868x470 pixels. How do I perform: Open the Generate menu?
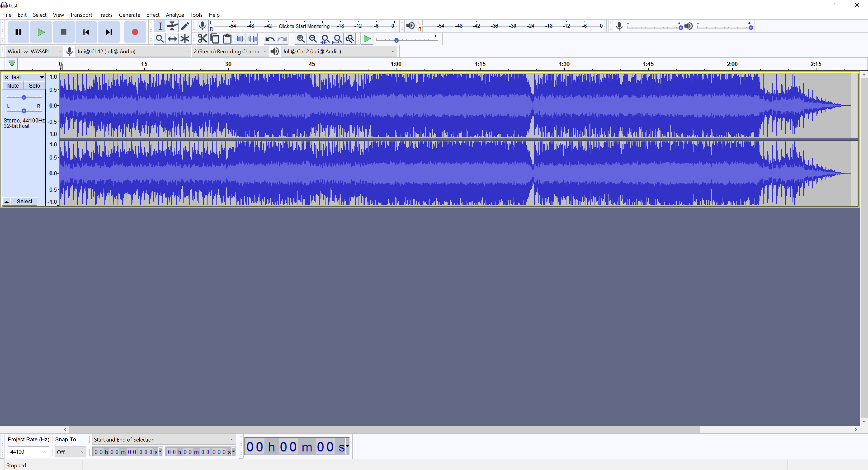(x=129, y=15)
